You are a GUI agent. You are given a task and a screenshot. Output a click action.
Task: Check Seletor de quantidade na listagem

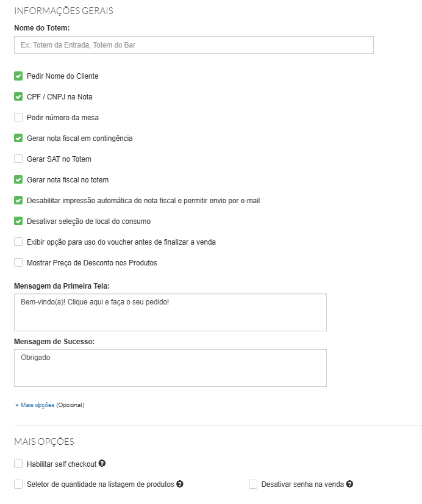pyautogui.click(x=18, y=484)
